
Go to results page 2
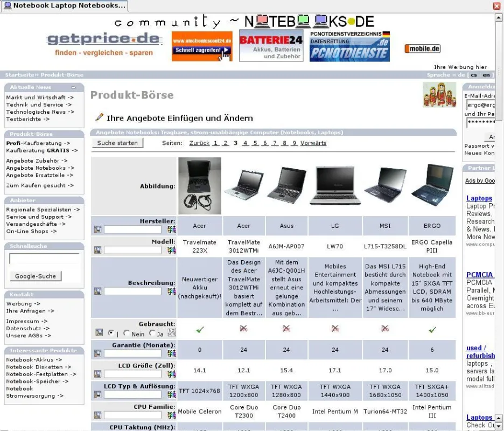pos(225,143)
